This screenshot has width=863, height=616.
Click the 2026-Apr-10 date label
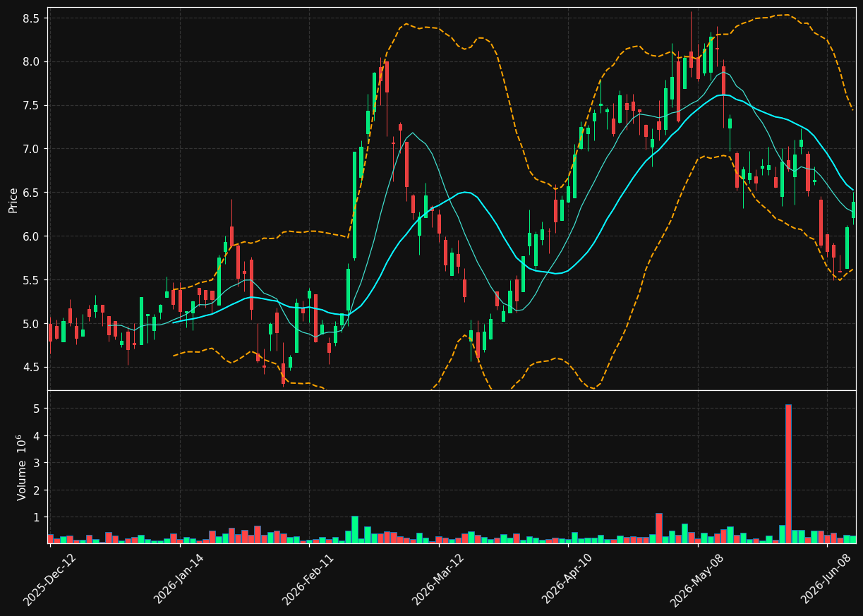(568, 580)
